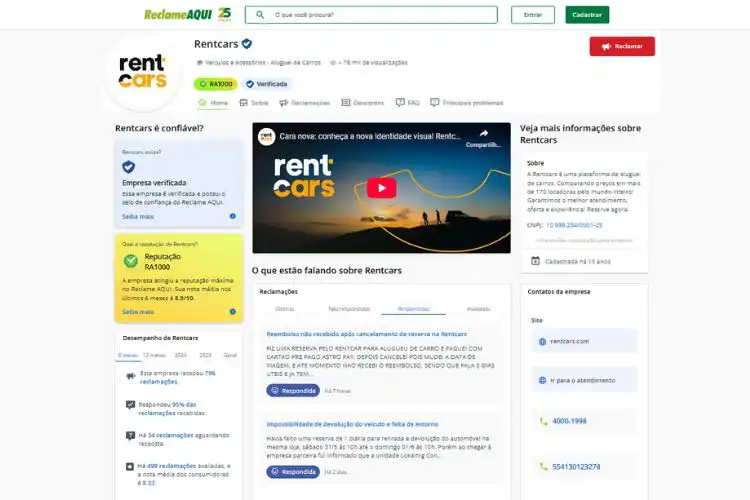Click '498 reclamações' avaliadas link

tap(171, 466)
